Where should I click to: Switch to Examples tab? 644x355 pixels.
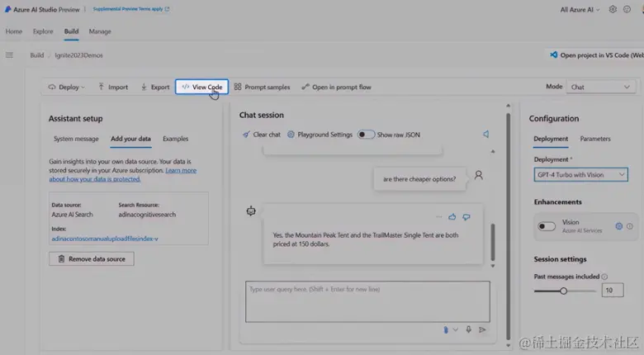[175, 139]
